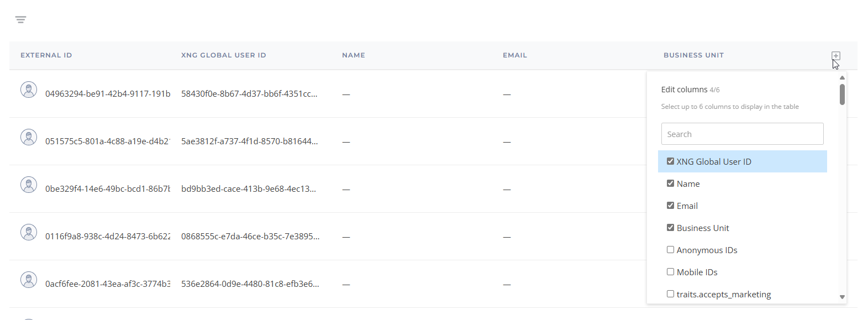Image resolution: width=868 pixels, height=320 pixels.
Task: Select global ID 5ae3812f-a737-4f1d-8570-b81644
Action: click(250, 141)
